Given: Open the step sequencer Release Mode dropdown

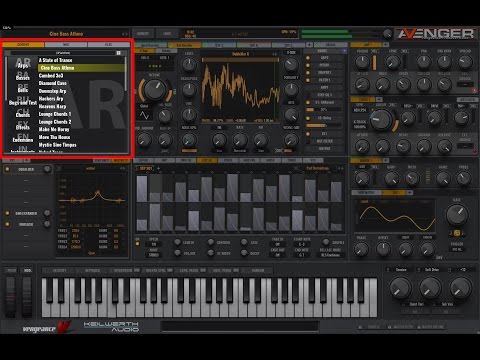Looking at the screenshot, I should pos(330,255).
